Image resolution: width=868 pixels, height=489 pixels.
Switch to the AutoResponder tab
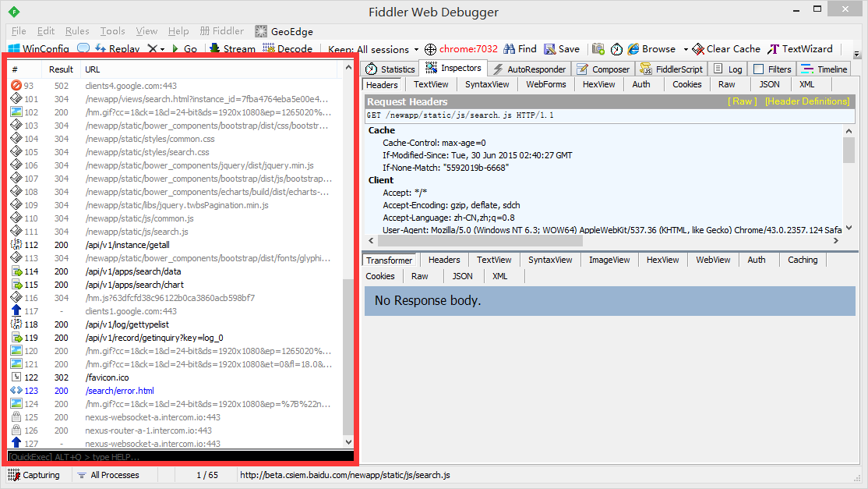pyautogui.click(x=529, y=69)
